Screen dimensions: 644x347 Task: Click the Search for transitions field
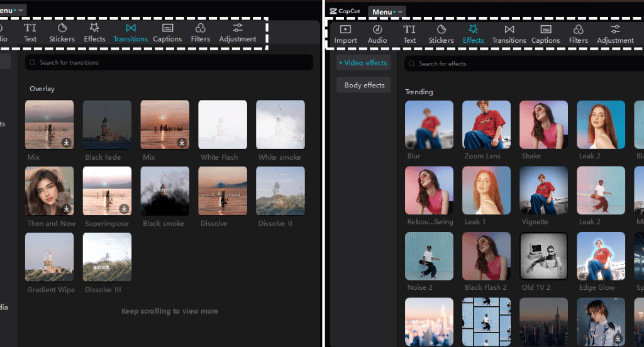169,62
